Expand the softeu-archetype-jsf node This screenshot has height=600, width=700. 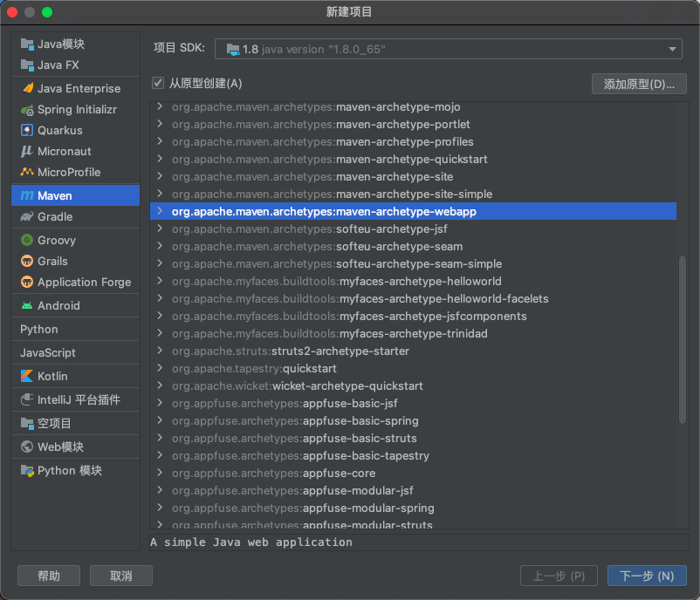(x=160, y=228)
